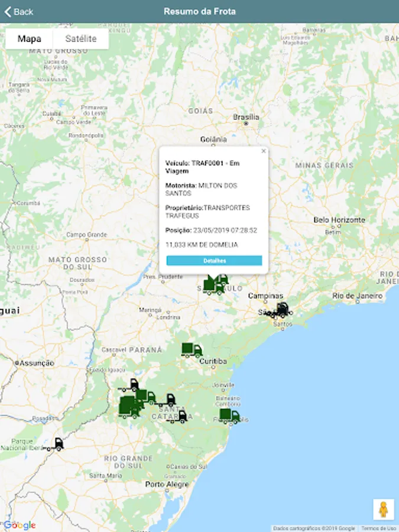Click Curitiba label on map
Viewport: 399px width, 532px height.
pos(213,361)
